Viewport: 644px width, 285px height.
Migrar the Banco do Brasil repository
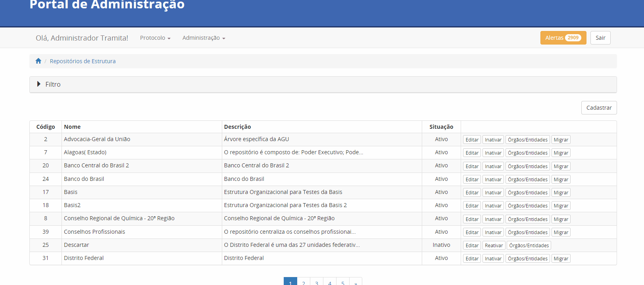coord(561,179)
